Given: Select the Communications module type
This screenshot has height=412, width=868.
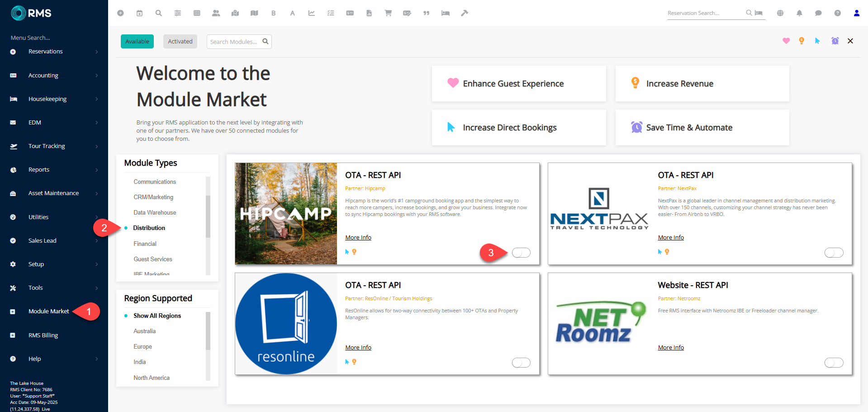Looking at the screenshot, I should pyautogui.click(x=155, y=182).
